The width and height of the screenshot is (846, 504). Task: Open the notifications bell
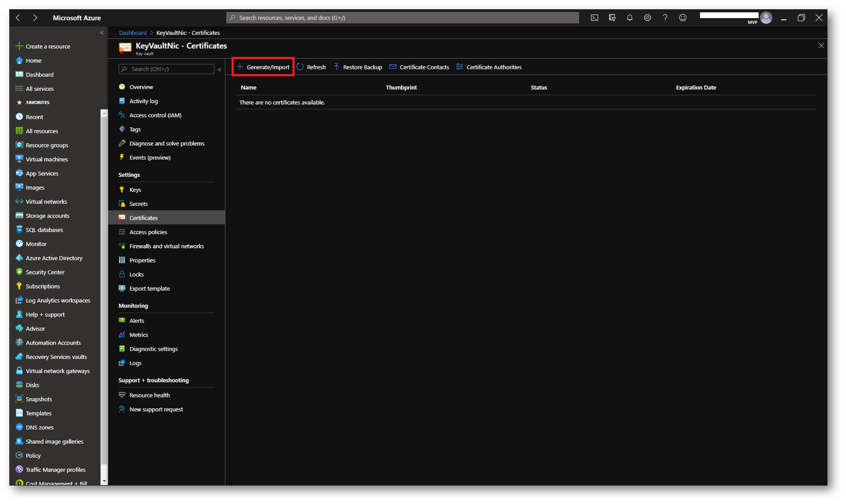click(629, 18)
